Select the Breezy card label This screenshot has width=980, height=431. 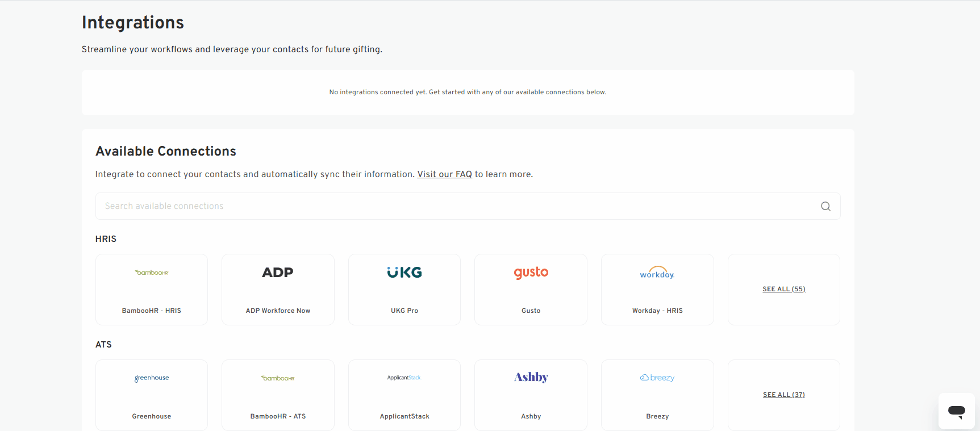click(x=657, y=416)
